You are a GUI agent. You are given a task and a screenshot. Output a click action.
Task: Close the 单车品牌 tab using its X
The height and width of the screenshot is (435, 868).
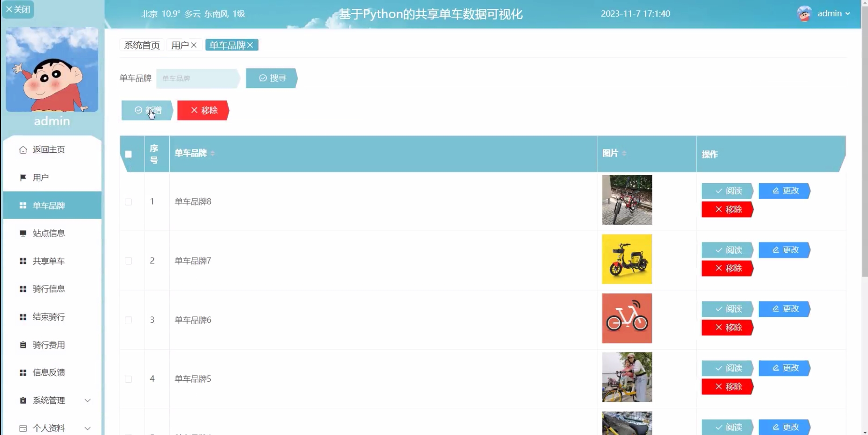pyautogui.click(x=250, y=45)
